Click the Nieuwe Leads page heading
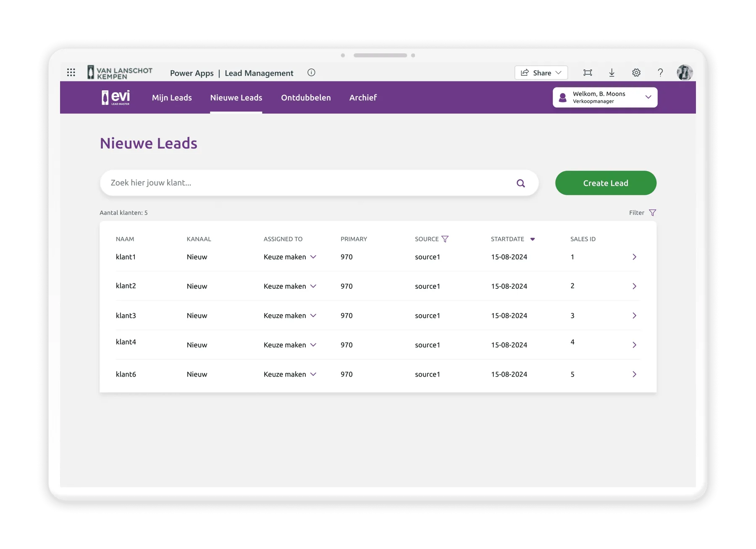Viewport: 756px width, 549px height. pyautogui.click(x=148, y=143)
